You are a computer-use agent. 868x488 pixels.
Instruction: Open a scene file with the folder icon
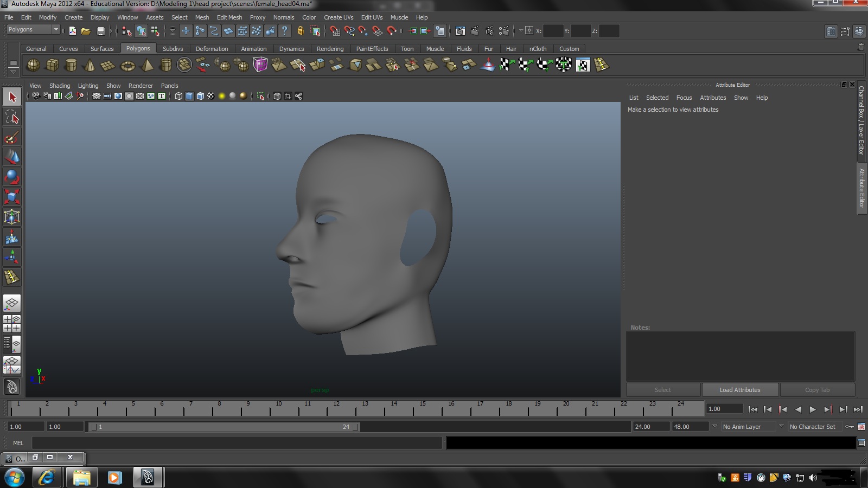[x=86, y=31]
